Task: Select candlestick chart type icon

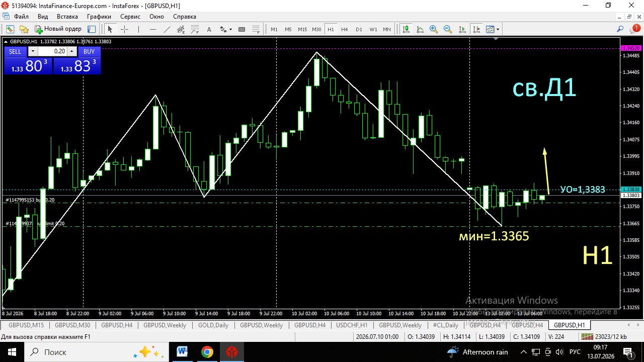Action: (x=406, y=29)
